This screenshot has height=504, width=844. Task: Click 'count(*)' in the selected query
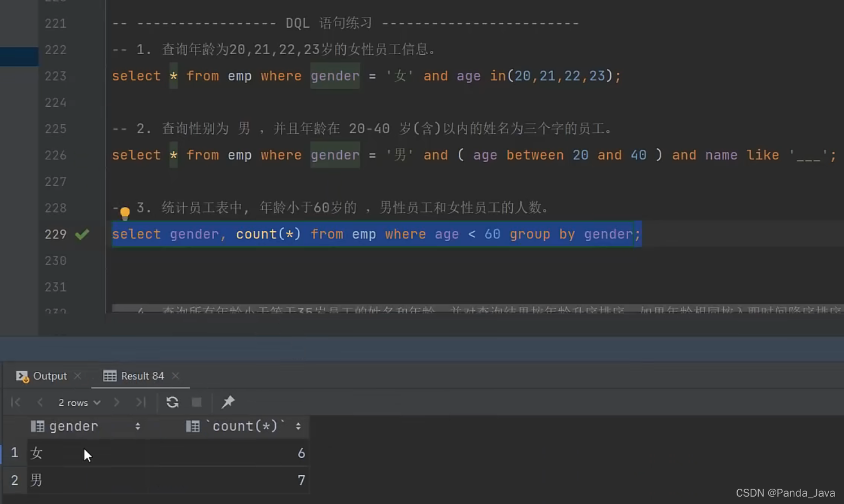268,234
